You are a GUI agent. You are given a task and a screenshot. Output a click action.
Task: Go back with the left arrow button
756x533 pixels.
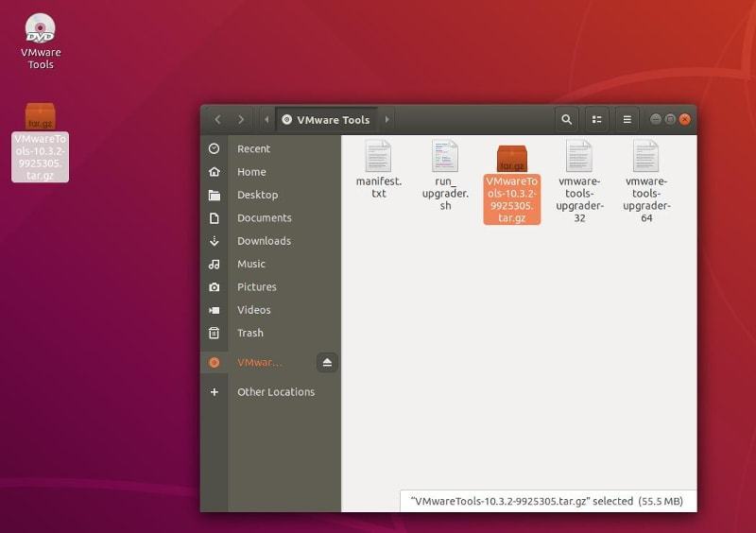coord(218,120)
